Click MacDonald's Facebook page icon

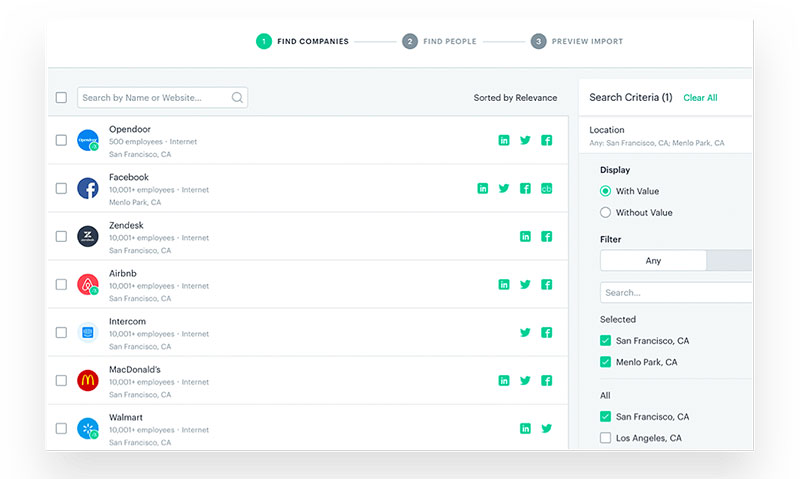point(546,381)
